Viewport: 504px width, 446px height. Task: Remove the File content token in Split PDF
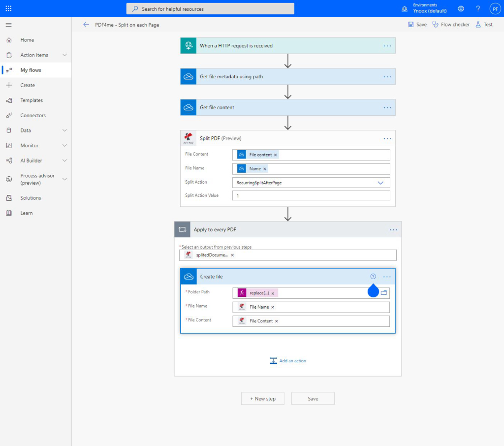coord(276,155)
